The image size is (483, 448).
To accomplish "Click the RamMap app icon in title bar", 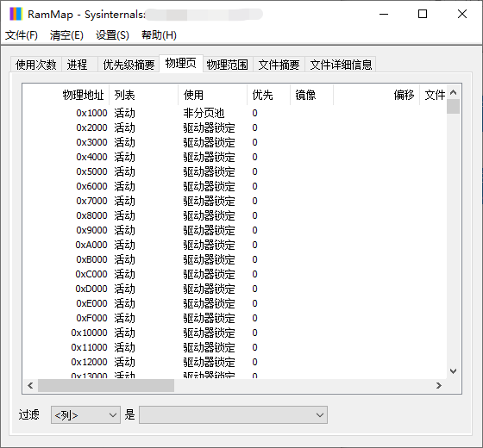I will point(16,14).
